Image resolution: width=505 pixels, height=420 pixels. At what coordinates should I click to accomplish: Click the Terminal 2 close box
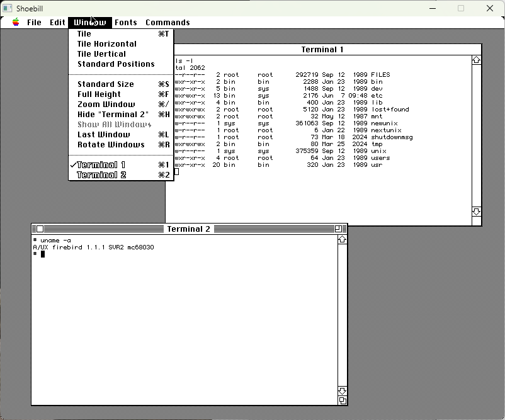(x=40, y=229)
